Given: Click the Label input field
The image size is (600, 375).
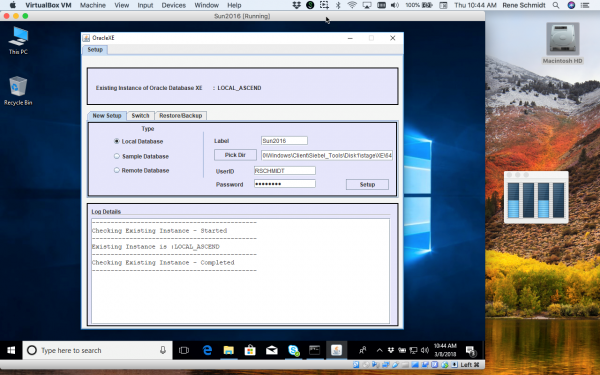Looking at the screenshot, I should (x=284, y=141).
